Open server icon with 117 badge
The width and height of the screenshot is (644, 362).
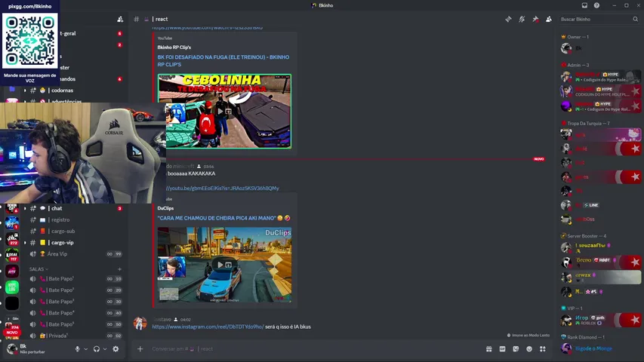coord(12,255)
